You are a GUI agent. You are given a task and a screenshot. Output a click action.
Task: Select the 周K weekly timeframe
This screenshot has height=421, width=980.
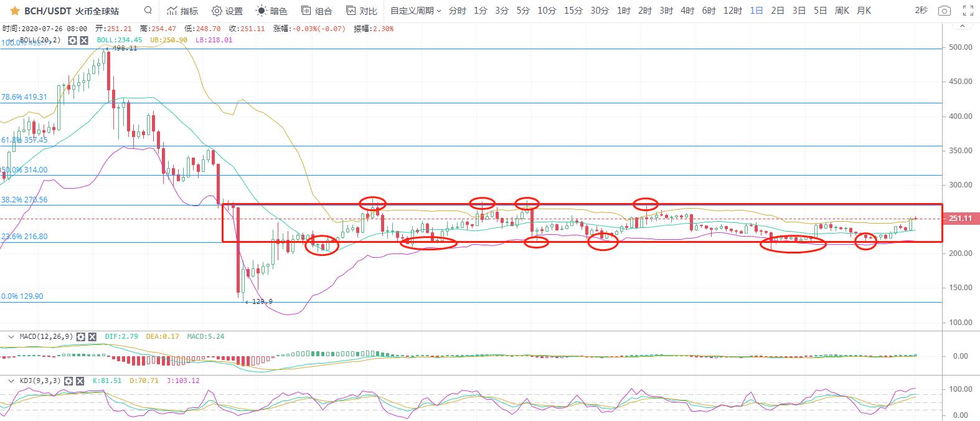[842, 11]
